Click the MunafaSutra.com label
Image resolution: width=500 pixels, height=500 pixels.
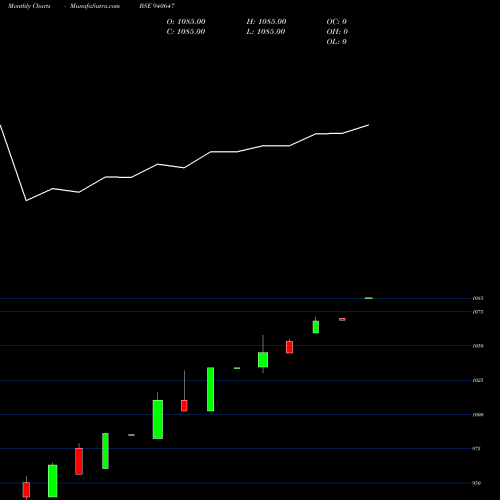coord(95,6)
